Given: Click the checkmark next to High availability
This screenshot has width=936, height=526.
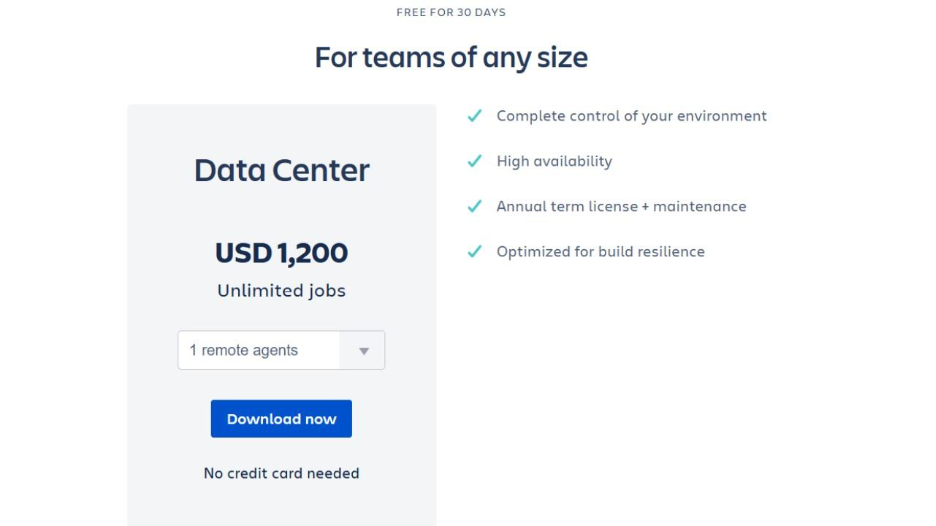Looking at the screenshot, I should (x=475, y=161).
